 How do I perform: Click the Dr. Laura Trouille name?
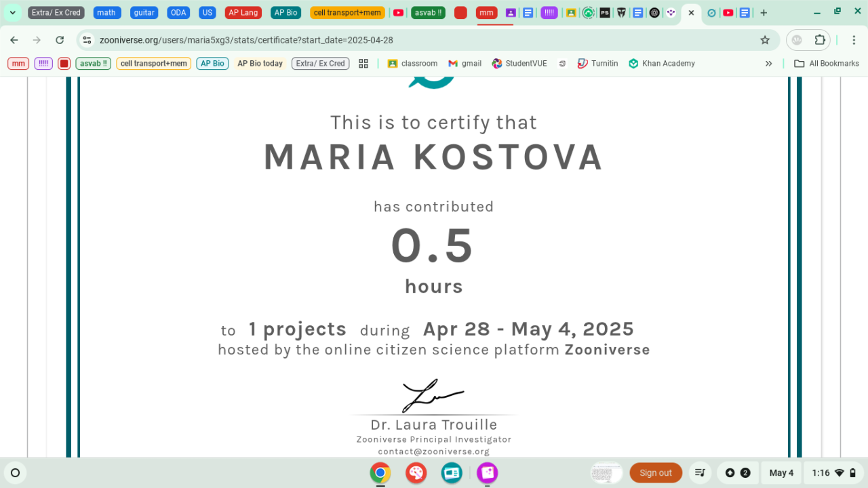coord(434,425)
